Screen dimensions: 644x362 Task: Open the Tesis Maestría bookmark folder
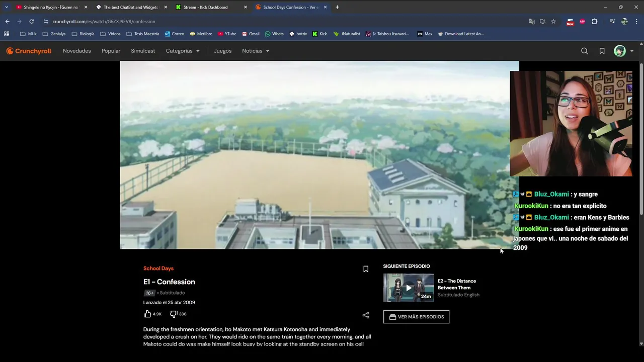tap(143, 34)
